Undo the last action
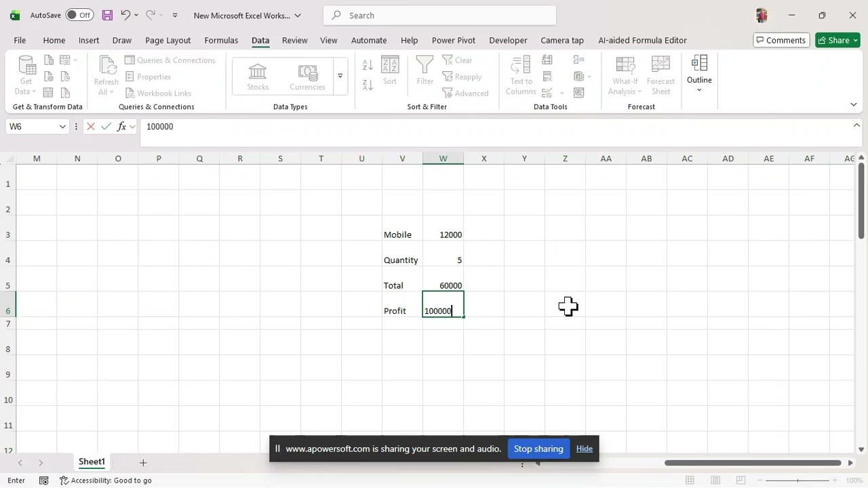Viewport: 868px width, 488px height. (x=125, y=15)
